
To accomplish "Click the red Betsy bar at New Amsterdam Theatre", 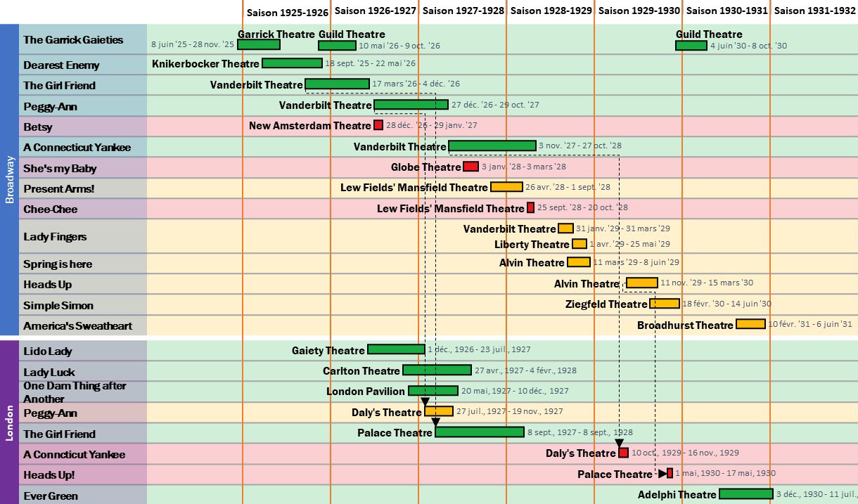I will (x=378, y=125).
